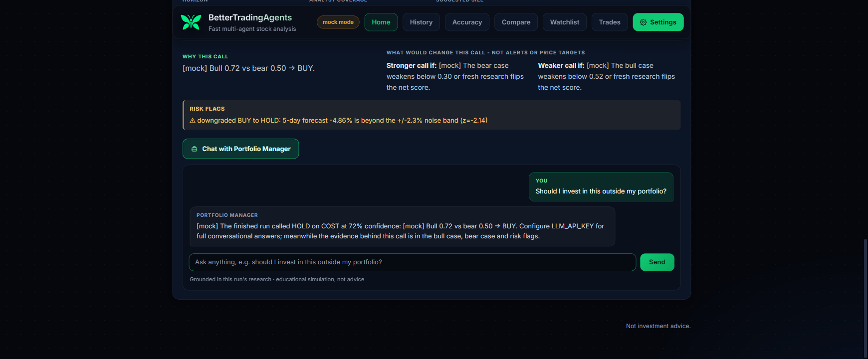Click the PORTFOLIO MANAGER reply label
This screenshot has width=868, height=359.
(x=227, y=215)
